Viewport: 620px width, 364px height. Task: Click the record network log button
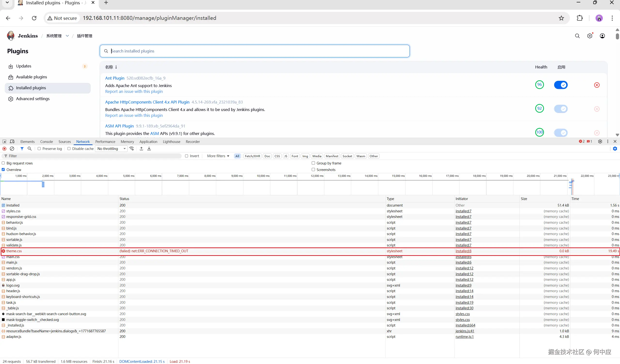tap(4, 149)
